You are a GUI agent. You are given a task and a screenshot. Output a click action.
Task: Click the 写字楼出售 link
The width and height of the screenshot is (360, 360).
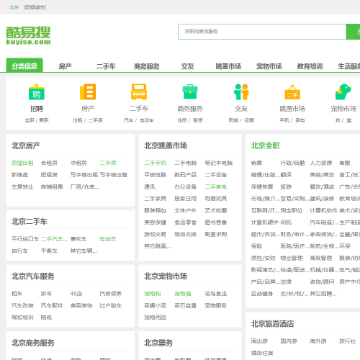tap(113, 175)
